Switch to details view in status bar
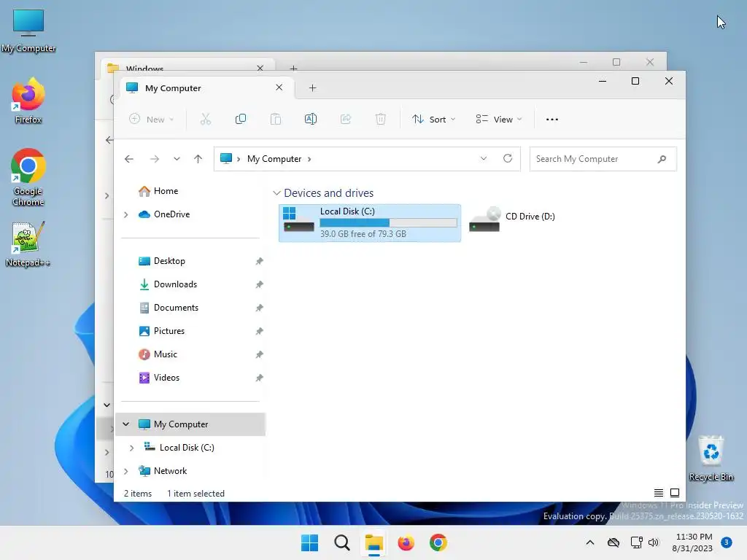 [659, 493]
